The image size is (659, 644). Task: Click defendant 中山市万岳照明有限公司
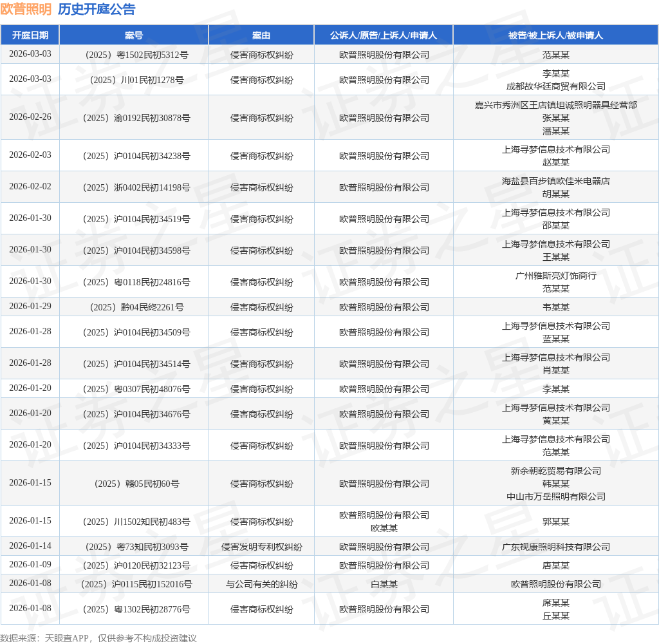pyautogui.click(x=555, y=497)
